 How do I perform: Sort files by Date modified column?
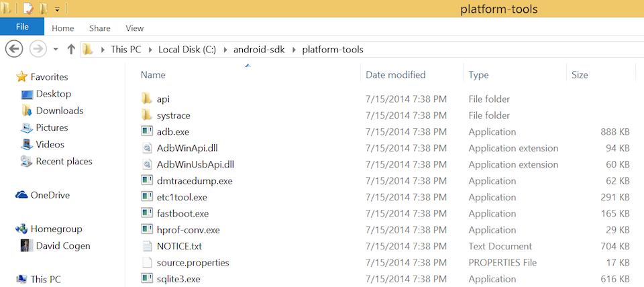coord(395,75)
